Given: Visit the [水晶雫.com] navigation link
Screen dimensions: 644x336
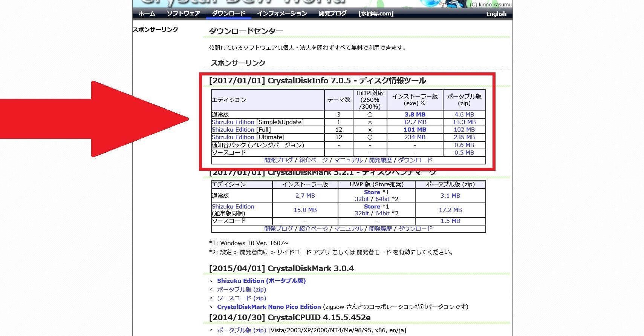Looking at the screenshot, I should point(376,14).
